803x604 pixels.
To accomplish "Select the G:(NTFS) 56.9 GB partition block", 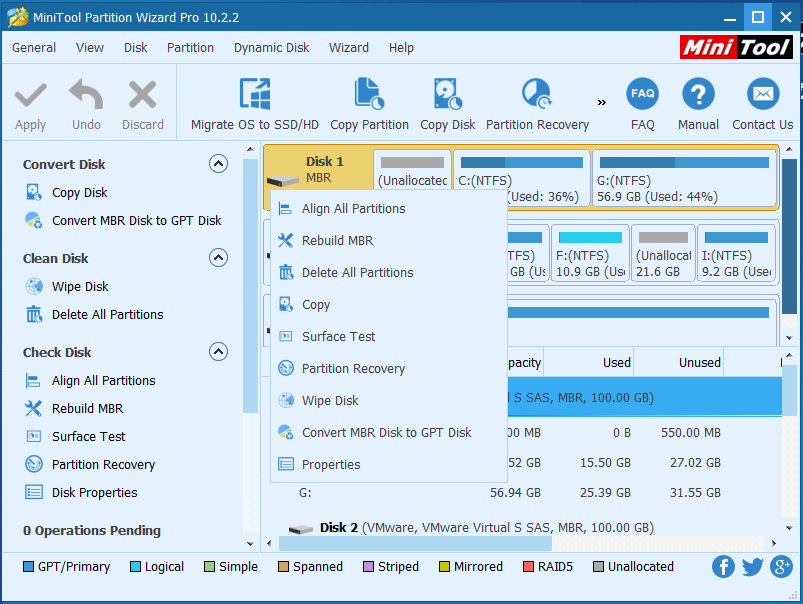I will [684, 178].
